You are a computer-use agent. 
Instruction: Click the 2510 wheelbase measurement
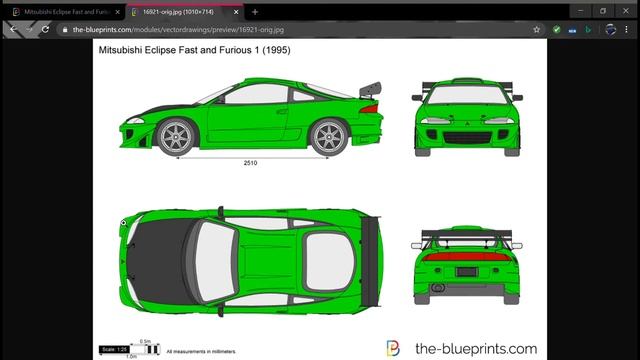(250, 163)
